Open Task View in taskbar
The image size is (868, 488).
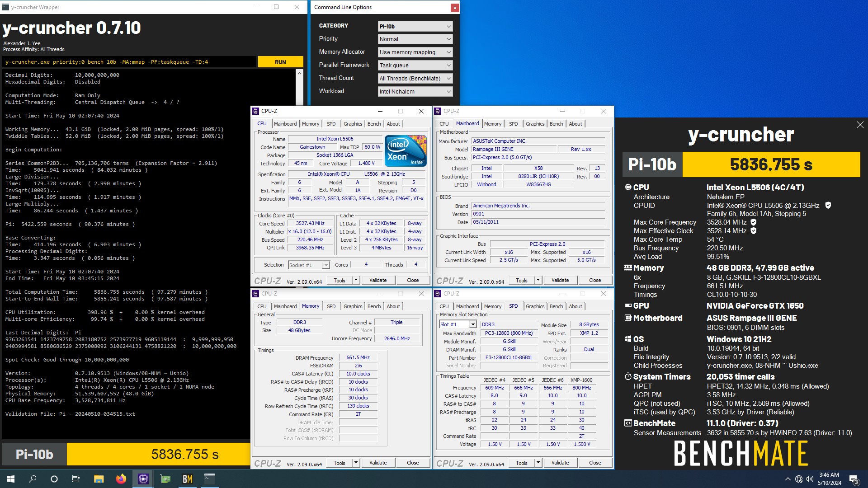pyautogui.click(x=76, y=479)
